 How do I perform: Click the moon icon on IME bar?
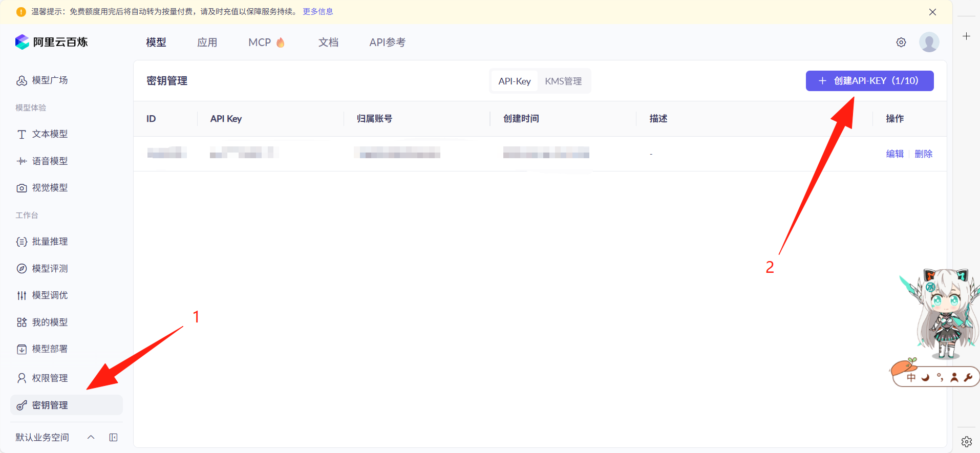(926, 378)
